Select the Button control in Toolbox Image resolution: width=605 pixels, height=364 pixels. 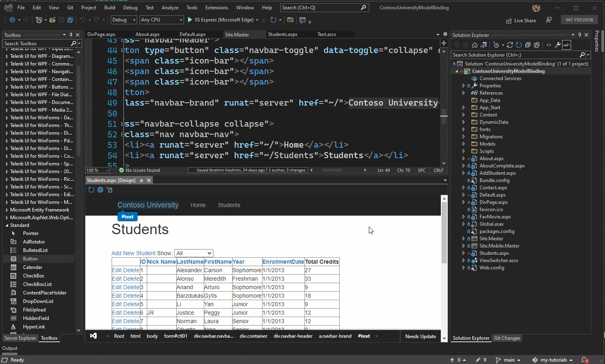pos(39,259)
